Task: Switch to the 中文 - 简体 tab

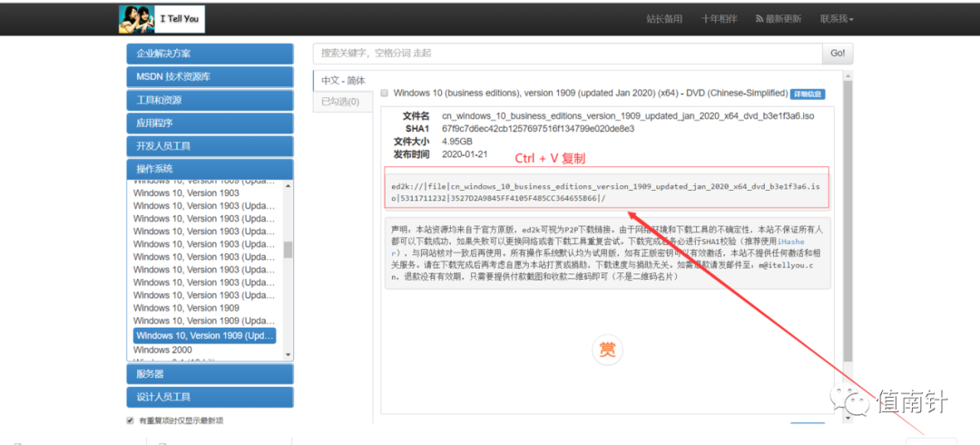Action: click(x=343, y=81)
